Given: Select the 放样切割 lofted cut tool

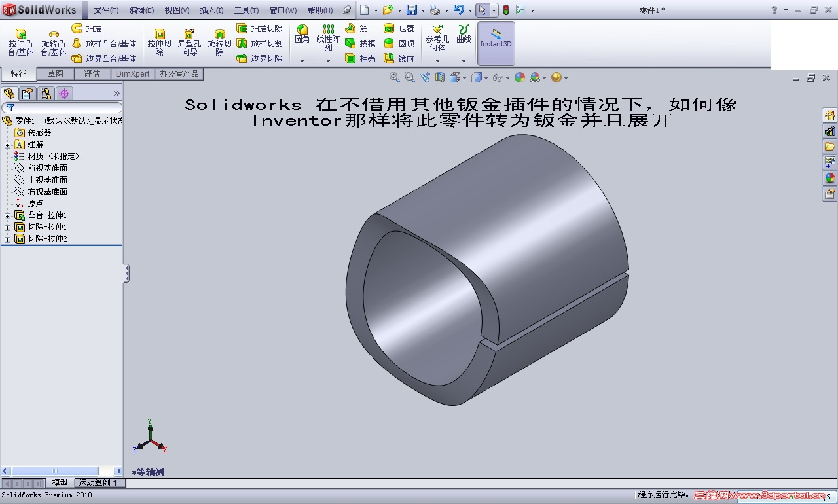Looking at the screenshot, I should [x=259, y=43].
